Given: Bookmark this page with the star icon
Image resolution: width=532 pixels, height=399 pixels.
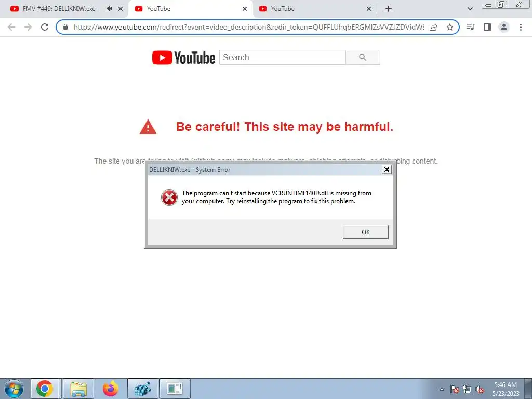Looking at the screenshot, I should (x=450, y=27).
